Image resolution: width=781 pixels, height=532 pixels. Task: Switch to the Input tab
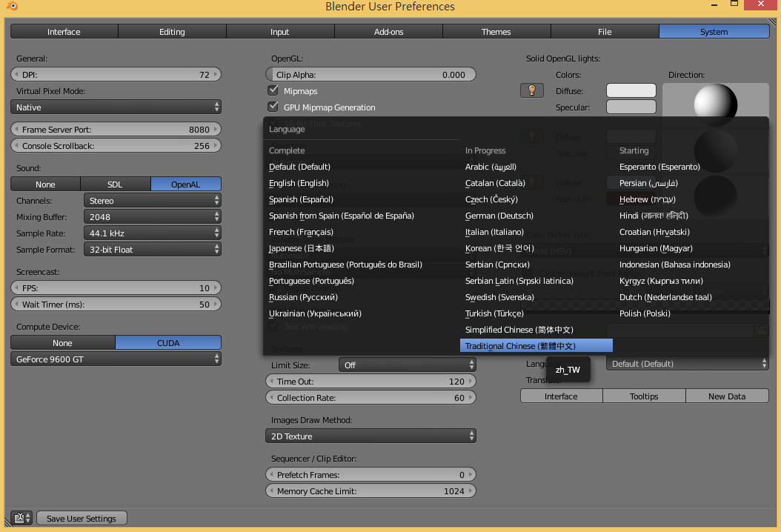[280, 31]
